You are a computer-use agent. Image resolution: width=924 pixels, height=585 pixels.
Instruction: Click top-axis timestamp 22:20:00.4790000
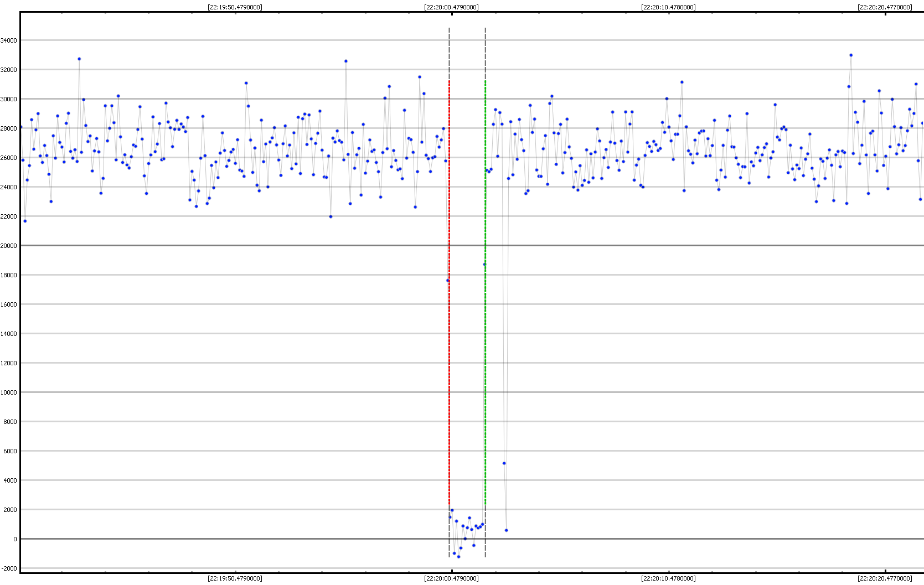tap(452, 7)
